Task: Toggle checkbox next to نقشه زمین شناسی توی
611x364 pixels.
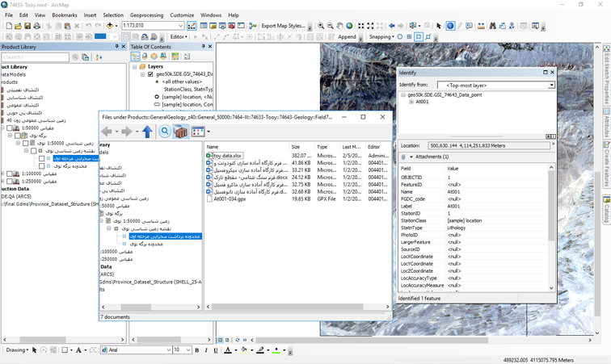Action: click(x=33, y=151)
